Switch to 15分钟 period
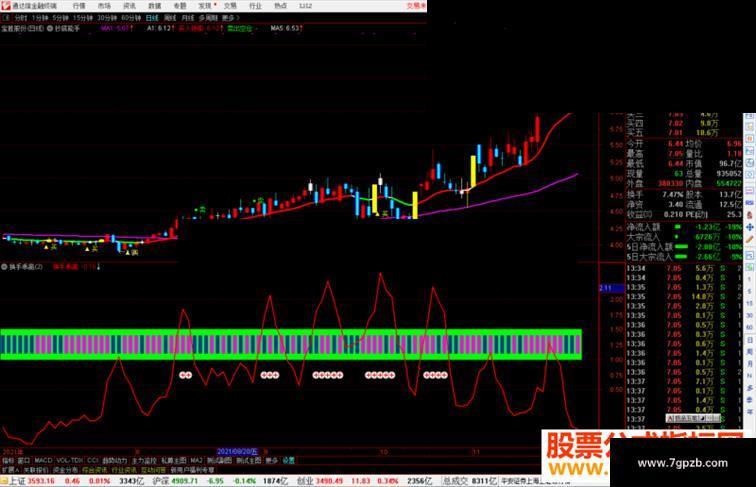The height and width of the screenshot is (487, 756). tap(82, 18)
